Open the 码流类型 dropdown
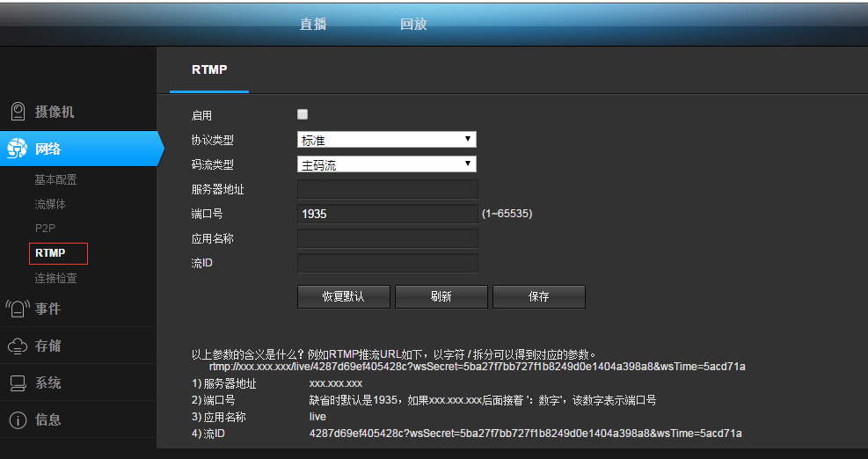This screenshot has height=459, width=868. (x=387, y=164)
